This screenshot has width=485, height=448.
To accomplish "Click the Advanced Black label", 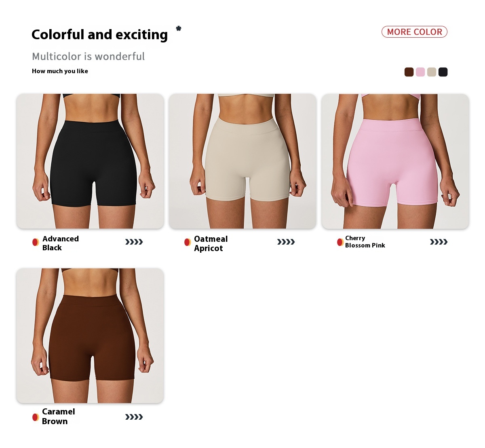I will 61,243.
